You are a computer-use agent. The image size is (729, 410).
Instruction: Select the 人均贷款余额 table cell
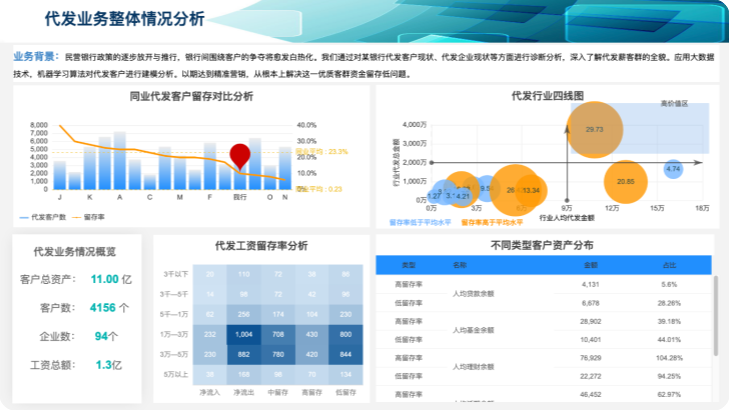pos(473,293)
